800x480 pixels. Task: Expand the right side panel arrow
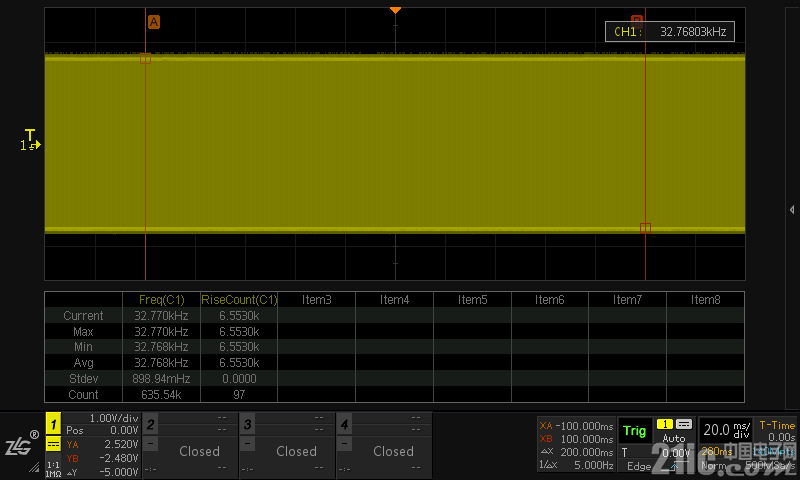tap(792, 210)
